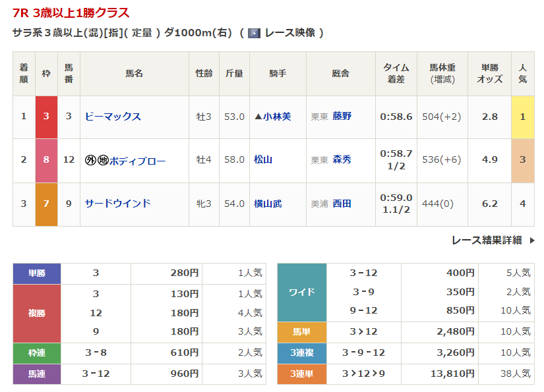Click 3連単 combination 3>12>9
The height and width of the screenshot is (392, 544).
(x=363, y=374)
